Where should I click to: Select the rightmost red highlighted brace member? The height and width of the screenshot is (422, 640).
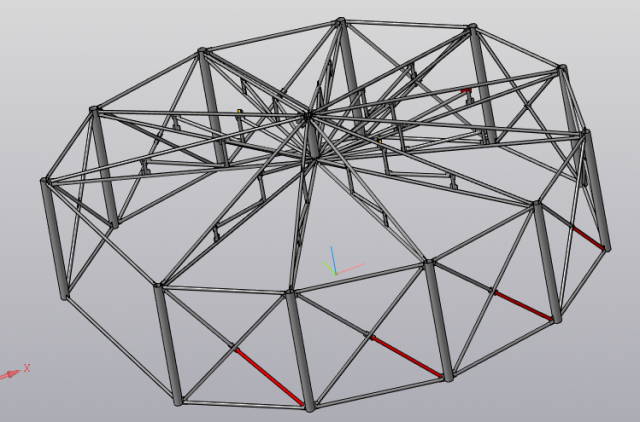point(588,239)
